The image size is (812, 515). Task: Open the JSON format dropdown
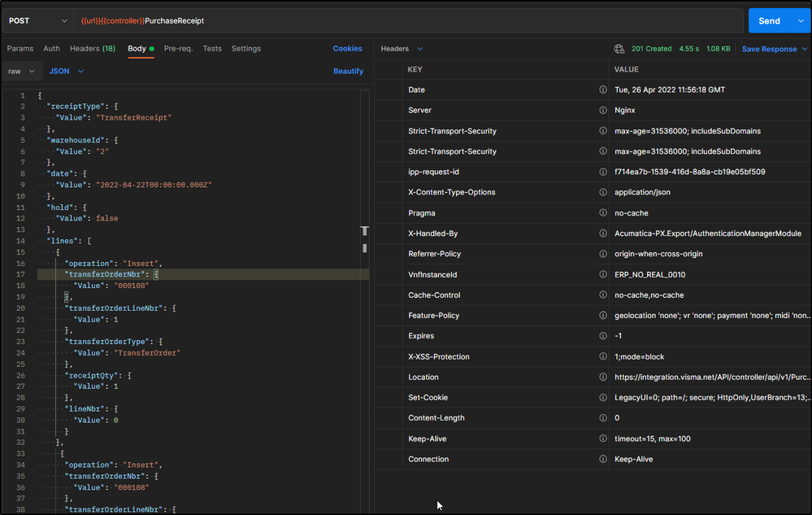click(67, 72)
